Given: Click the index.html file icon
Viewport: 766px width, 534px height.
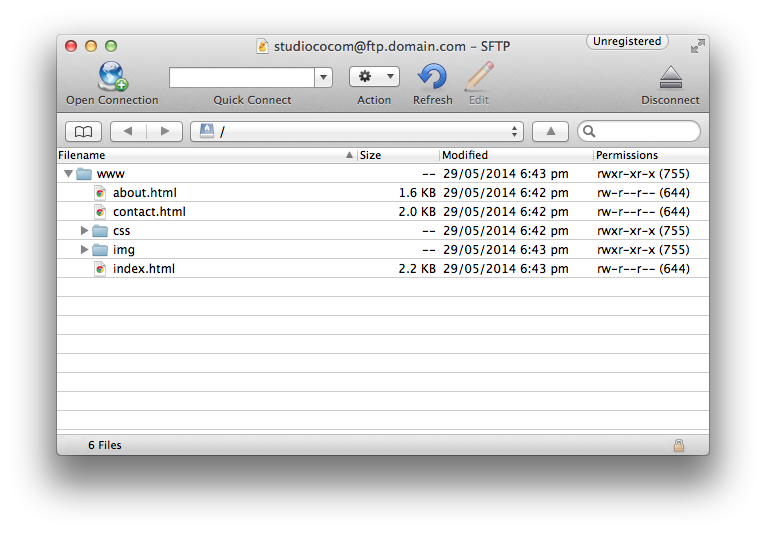Looking at the screenshot, I should [x=100, y=269].
